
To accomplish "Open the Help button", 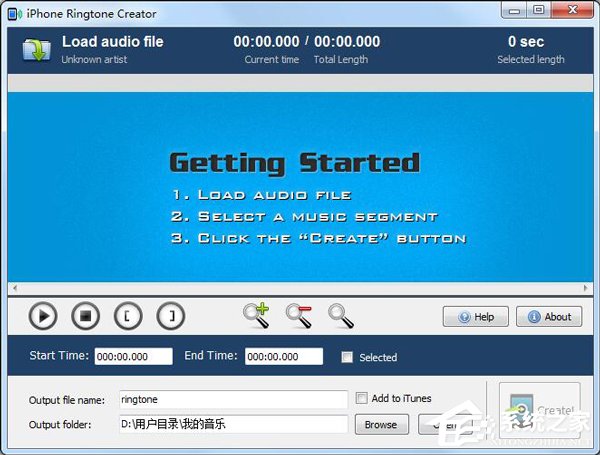I will pyautogui.click(x=476, y=316).
